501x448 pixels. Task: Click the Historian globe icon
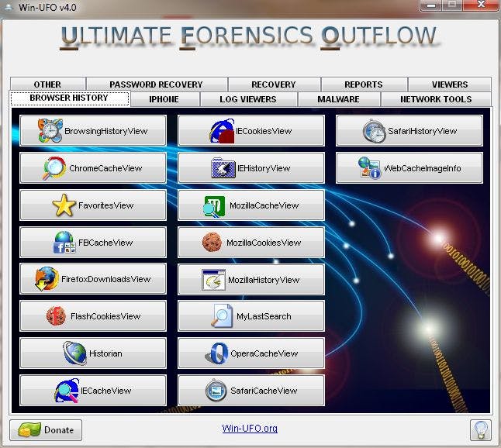click(74, 353)
